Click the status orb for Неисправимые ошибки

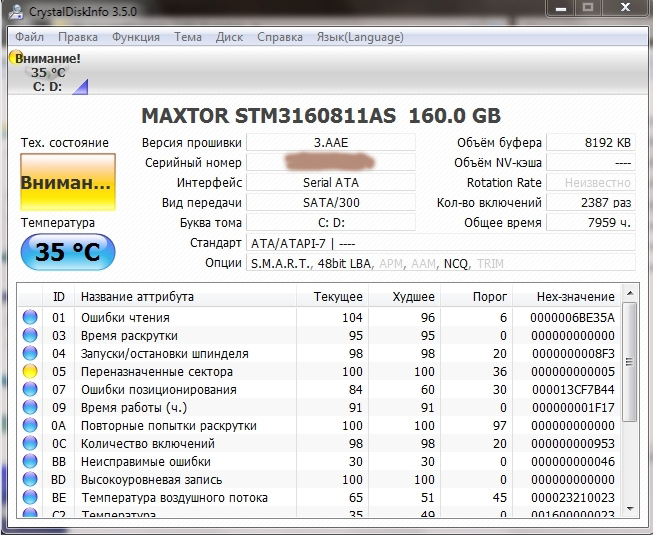(30, 461)
